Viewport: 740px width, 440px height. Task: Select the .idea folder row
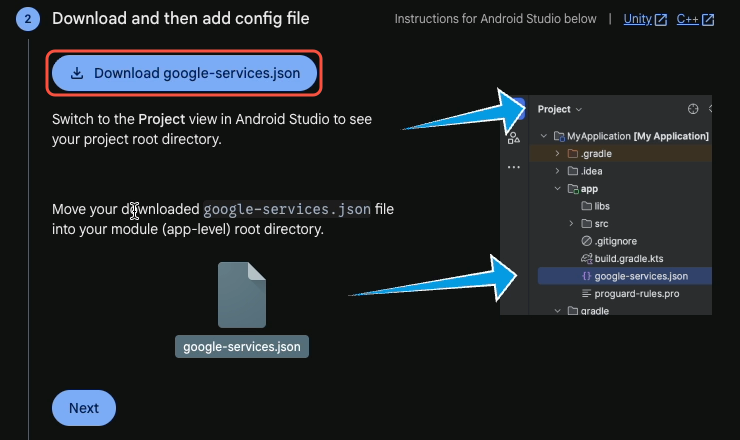[x=621, y=171]
